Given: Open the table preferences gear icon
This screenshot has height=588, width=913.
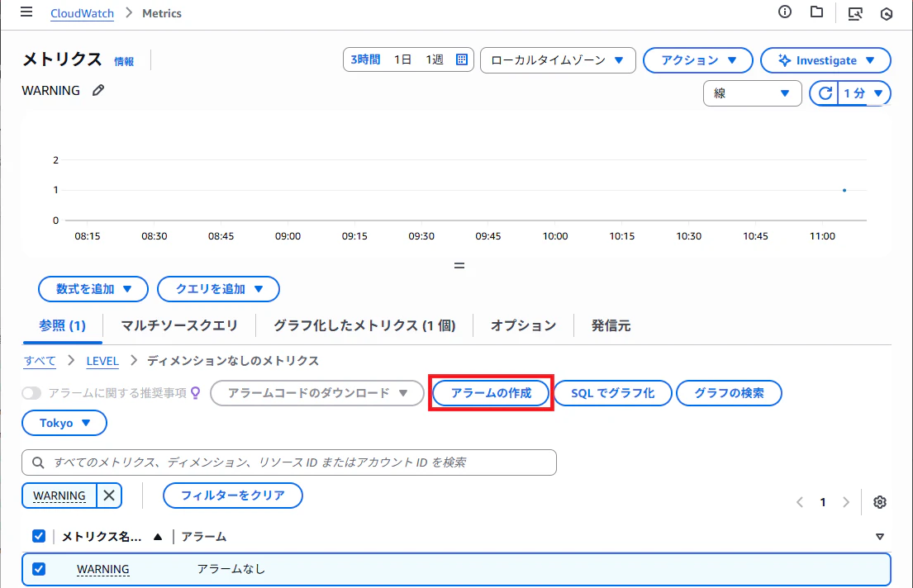Looking at the screenshot, I should click(x=880, y=502).
